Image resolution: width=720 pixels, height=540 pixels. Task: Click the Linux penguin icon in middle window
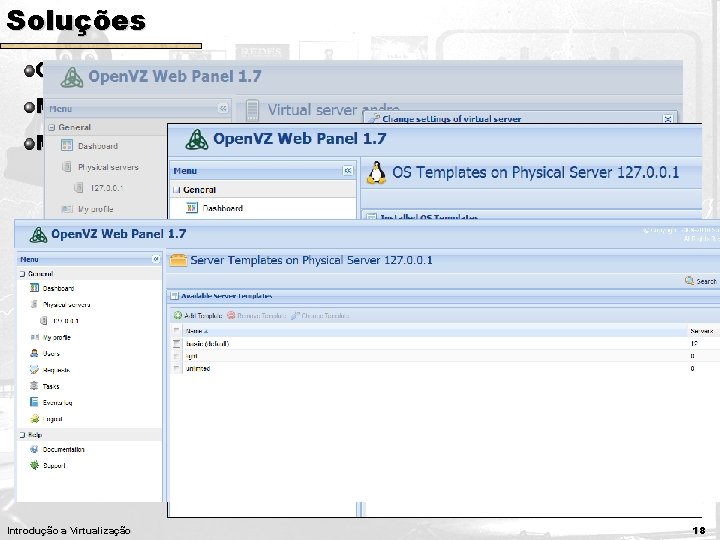(377, 173)
